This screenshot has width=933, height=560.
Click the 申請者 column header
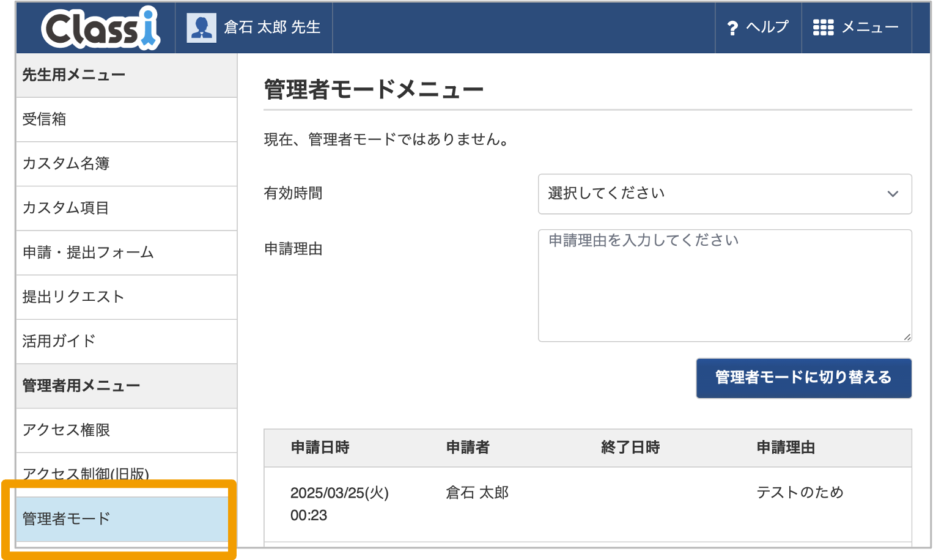click(x=468, y=448)
